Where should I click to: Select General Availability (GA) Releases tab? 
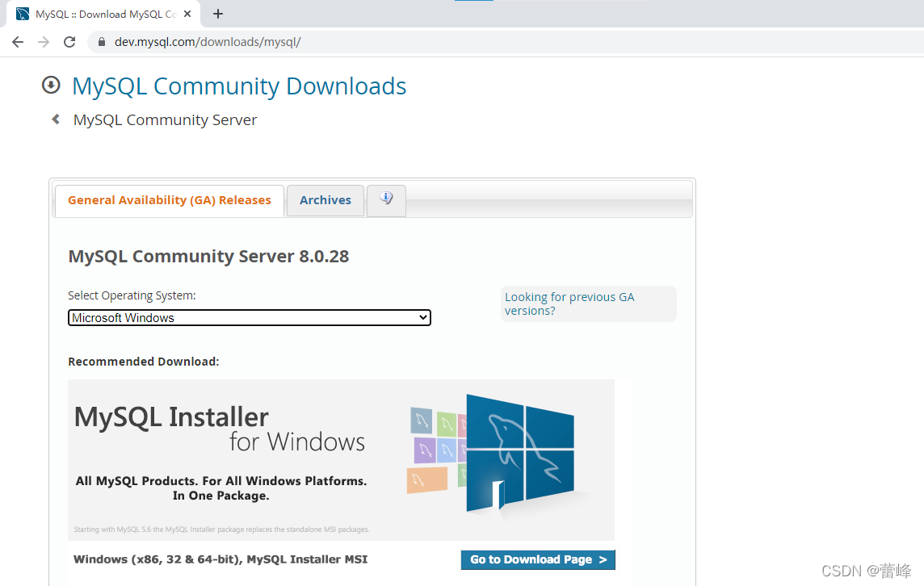pos(170,200)
